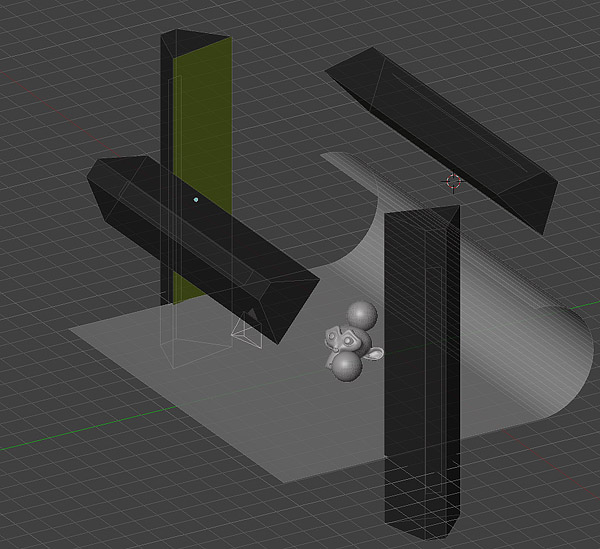Select the sphere above the monkey head
600x549 pixels.
click(362, 315)
